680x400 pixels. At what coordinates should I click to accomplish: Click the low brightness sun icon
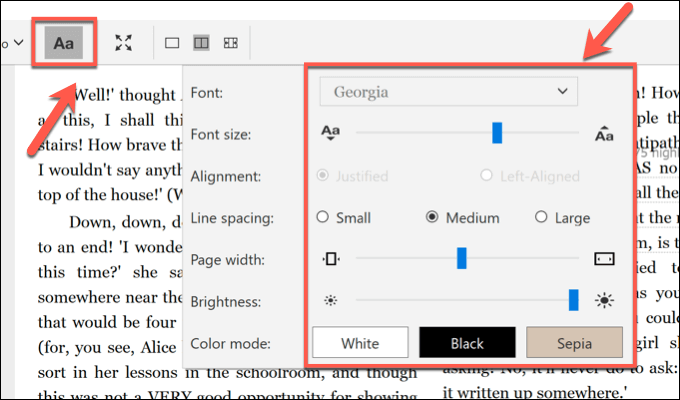pyautogui.click(x=330, y=300)
